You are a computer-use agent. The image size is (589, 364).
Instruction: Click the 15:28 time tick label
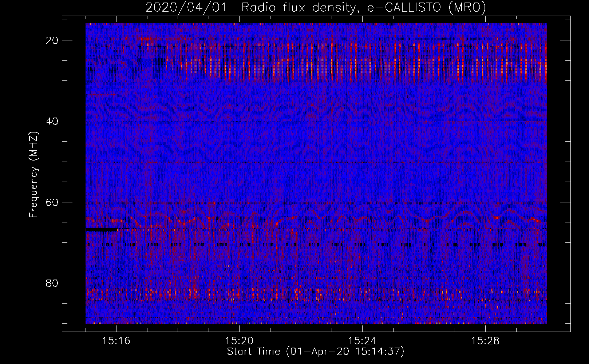485,341
